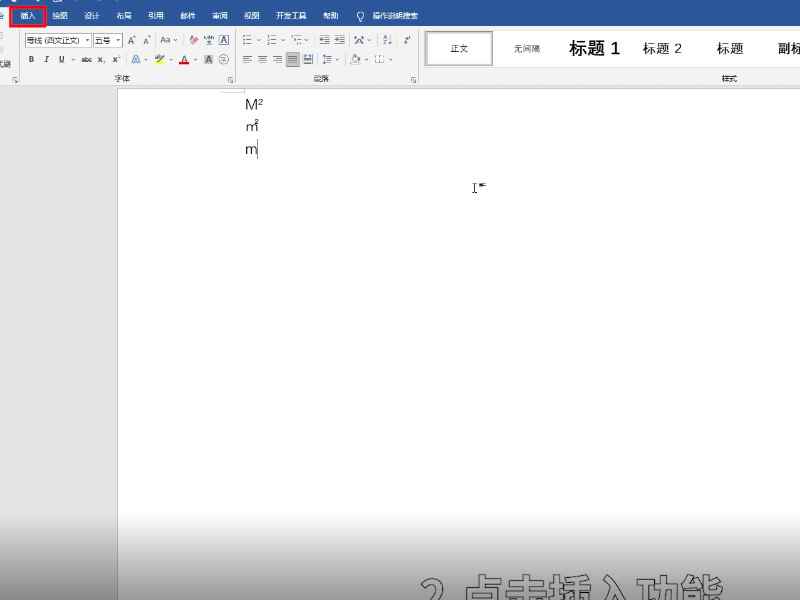Apply the 标题 1 style
This screenshot has width=800, height=600.
point(594,47)
